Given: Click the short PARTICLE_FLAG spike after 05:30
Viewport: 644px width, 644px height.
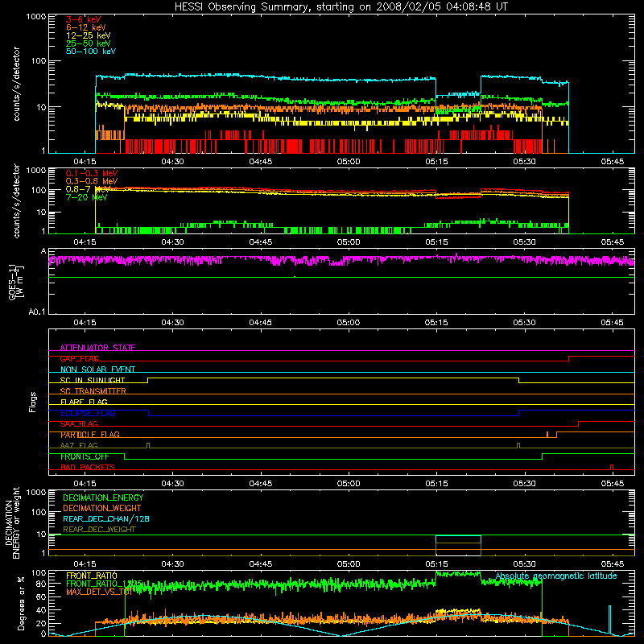Looking at the screenshot, I should point(547,434).
